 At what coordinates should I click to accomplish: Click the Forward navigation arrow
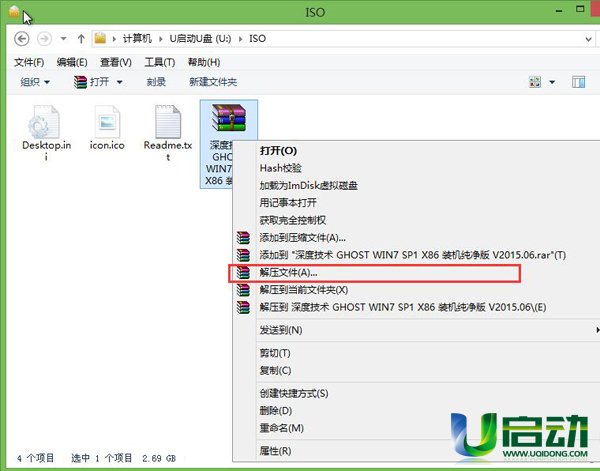(44, 39)
